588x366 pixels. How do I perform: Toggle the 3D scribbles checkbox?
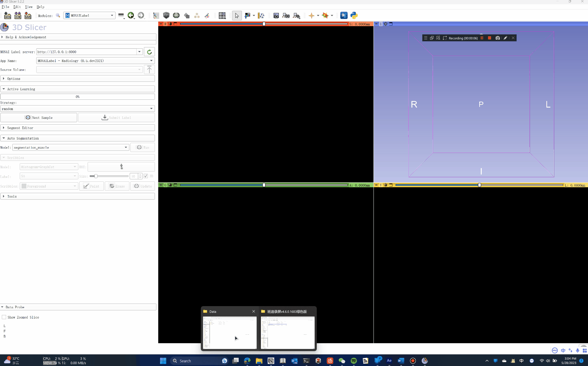coord(146,176)
